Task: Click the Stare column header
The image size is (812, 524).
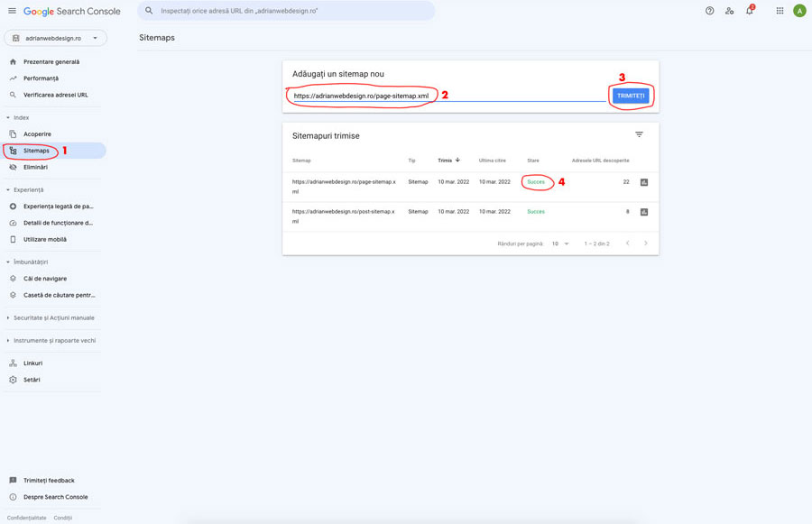Action: pos(533,161)
